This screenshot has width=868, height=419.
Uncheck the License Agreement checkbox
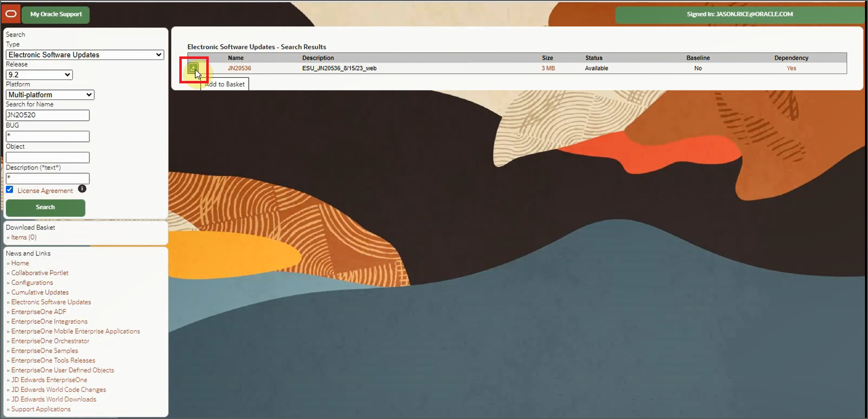(9, 190)
